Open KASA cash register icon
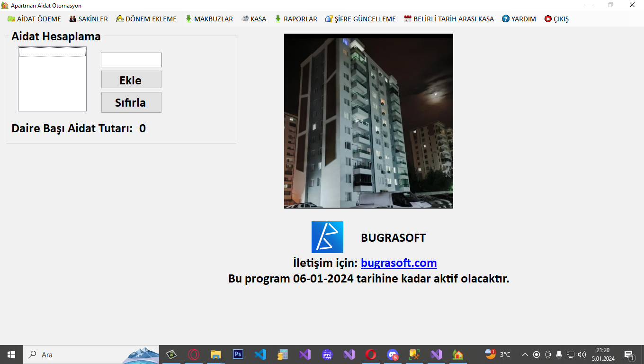 click(245, 19)
